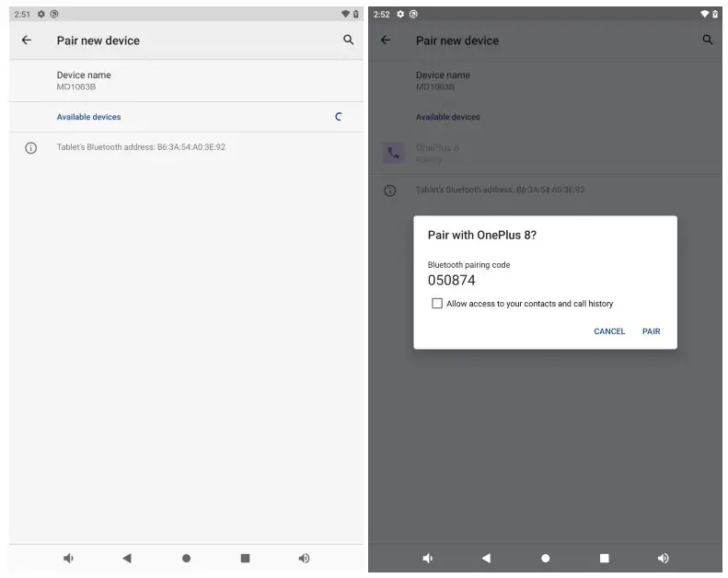Tap the 2:52 clock in right status bar
The height and width of the screenshot is (578, 728).
[382, 15]
